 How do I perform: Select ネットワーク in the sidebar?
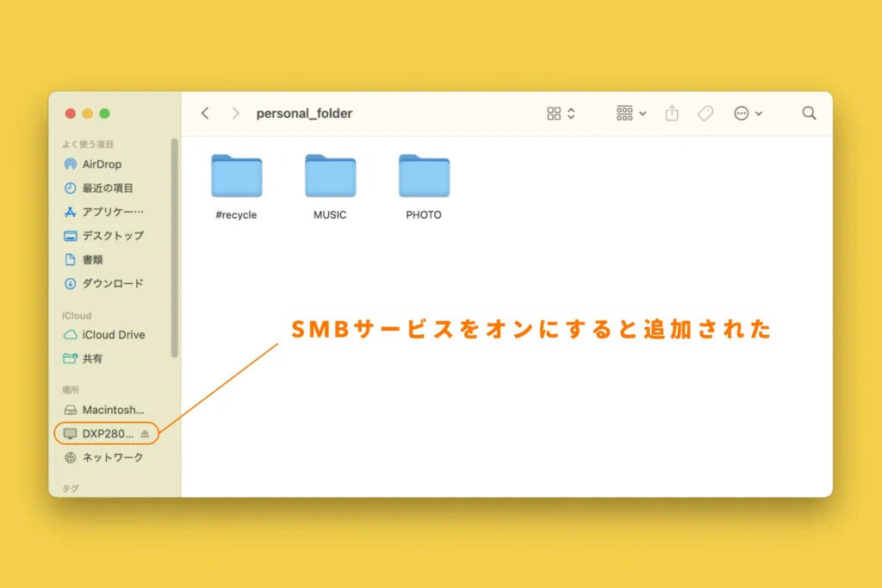point(112,458)
